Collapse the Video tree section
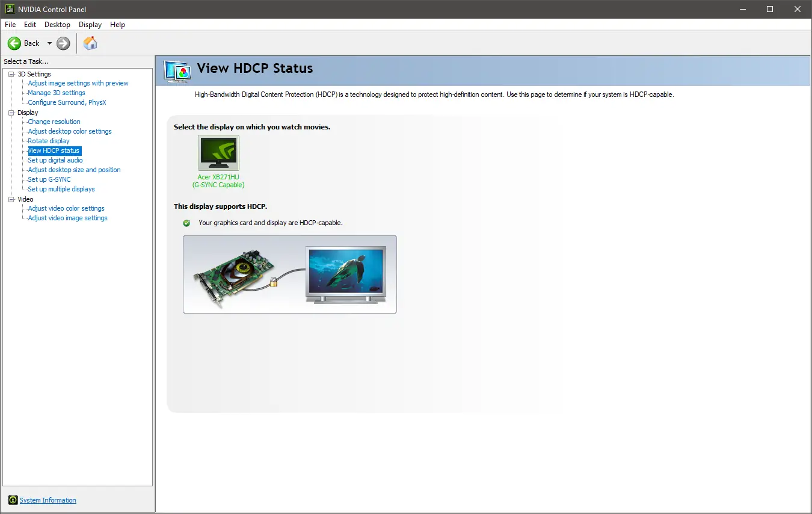This screenshot has width=812, height=514. pyautogui.click(x=10, y=199)
